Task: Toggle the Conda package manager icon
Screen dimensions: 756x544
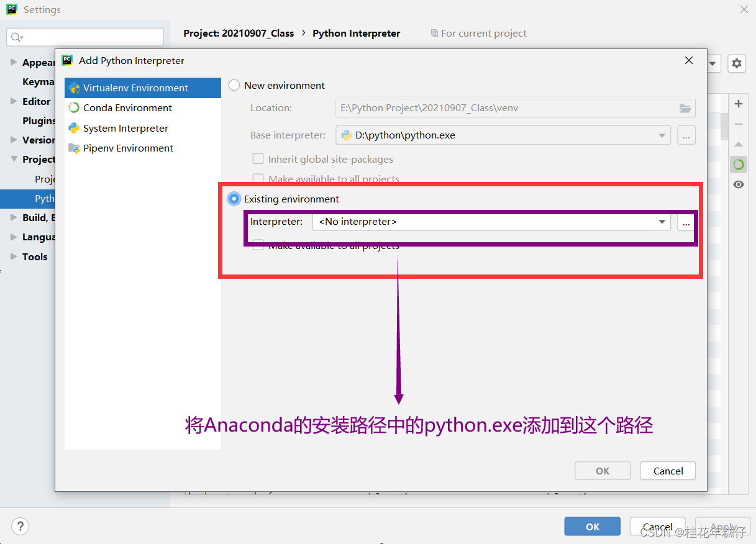Action: [739, 165]
